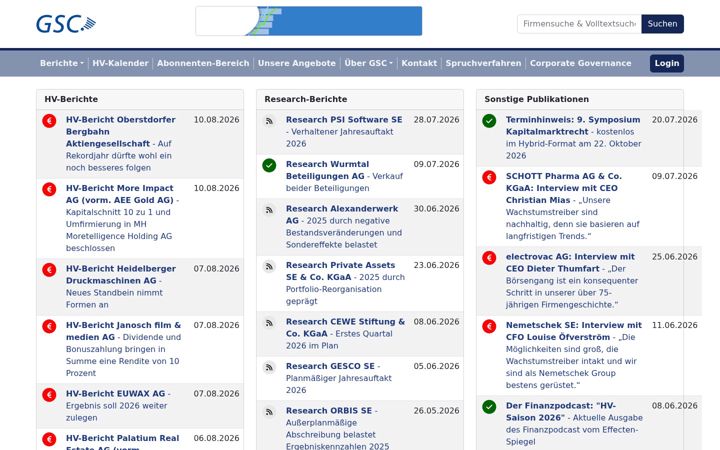Viewport: 720px width, 450px height.
Task: Open Spruchverfahren in navigation bar
Action: (483, 63)
